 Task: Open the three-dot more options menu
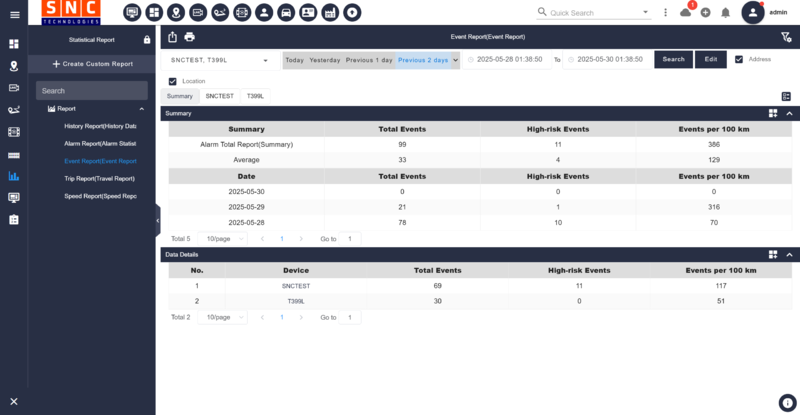pos(665,12)
